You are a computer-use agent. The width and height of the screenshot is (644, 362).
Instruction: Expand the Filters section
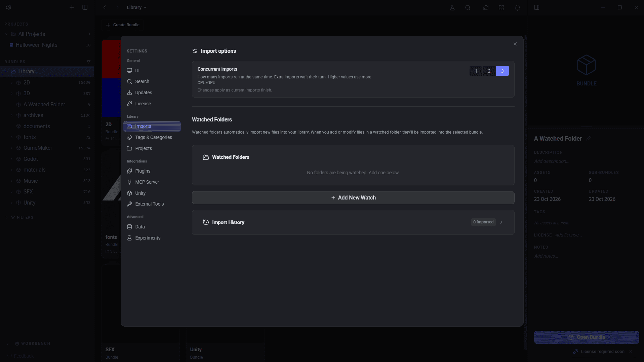coord(6,218)
